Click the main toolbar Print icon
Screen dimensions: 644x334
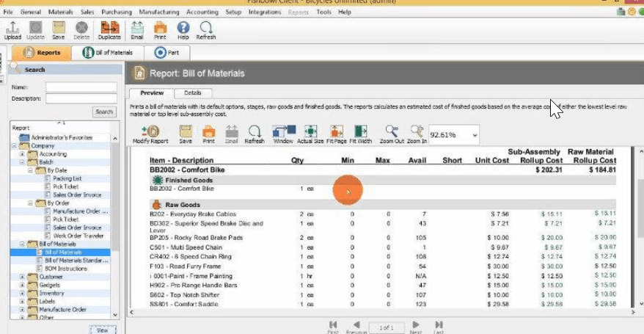(x=160, y=31)
